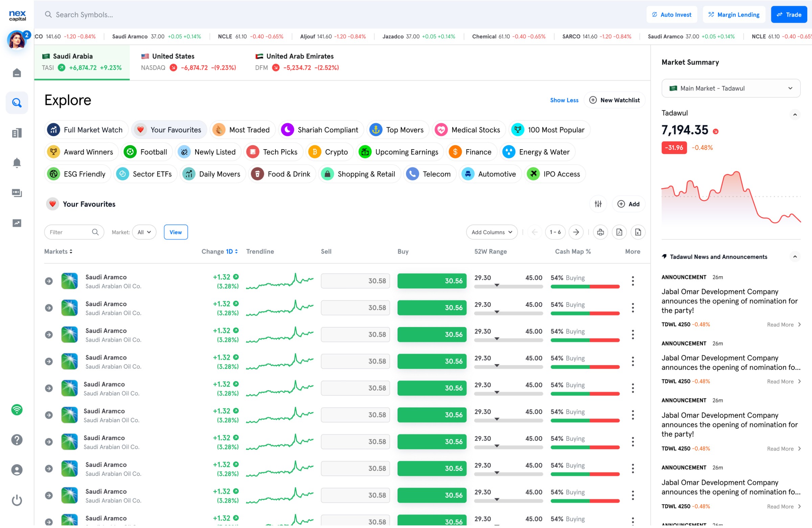
Task: Collapse the Tadawul summary section
Action: (795, 115)
